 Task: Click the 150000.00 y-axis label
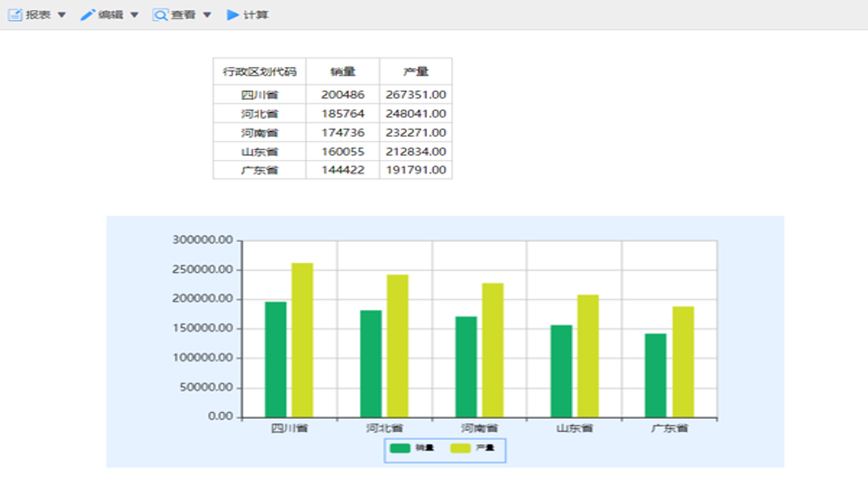(203, 329)
